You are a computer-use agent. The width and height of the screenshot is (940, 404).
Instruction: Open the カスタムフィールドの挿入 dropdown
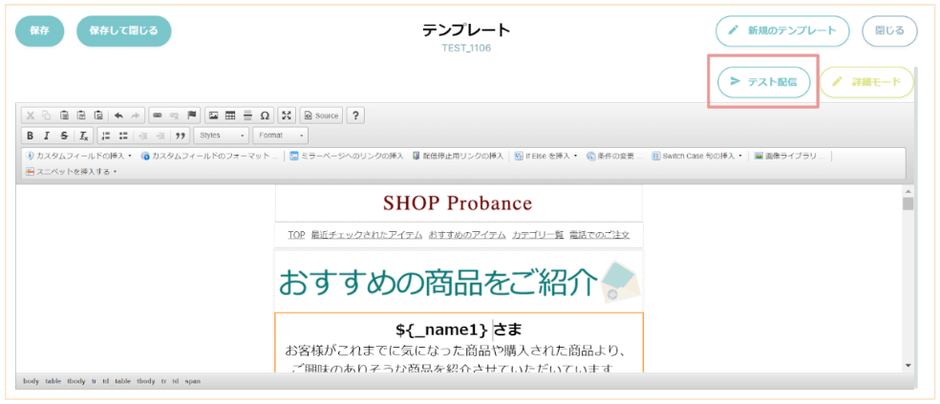pyautogui.click(x=78, y=156)
